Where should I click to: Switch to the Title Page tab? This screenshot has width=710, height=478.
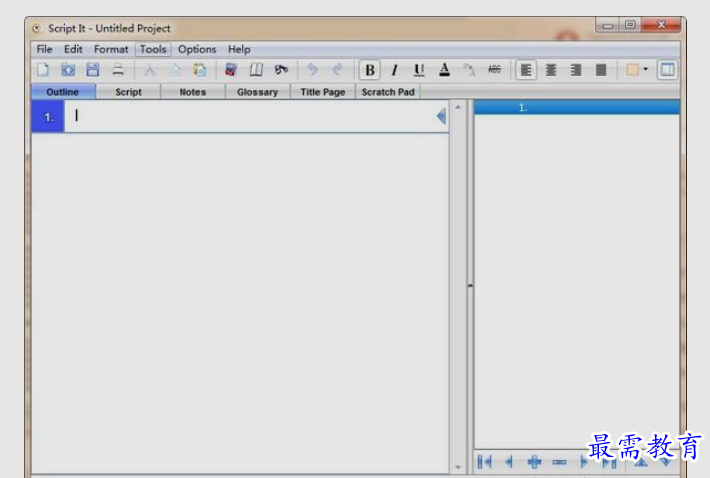(x=323, y=92)
